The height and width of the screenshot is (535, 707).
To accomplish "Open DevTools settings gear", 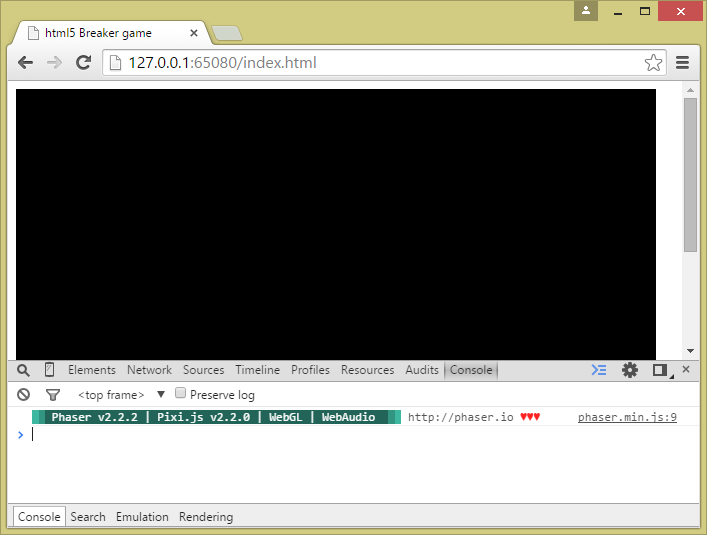I will click(630, 370).
